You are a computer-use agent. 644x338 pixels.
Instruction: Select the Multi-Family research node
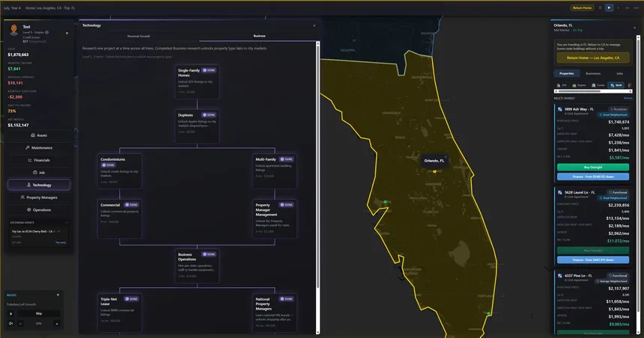tap(274, 171)
